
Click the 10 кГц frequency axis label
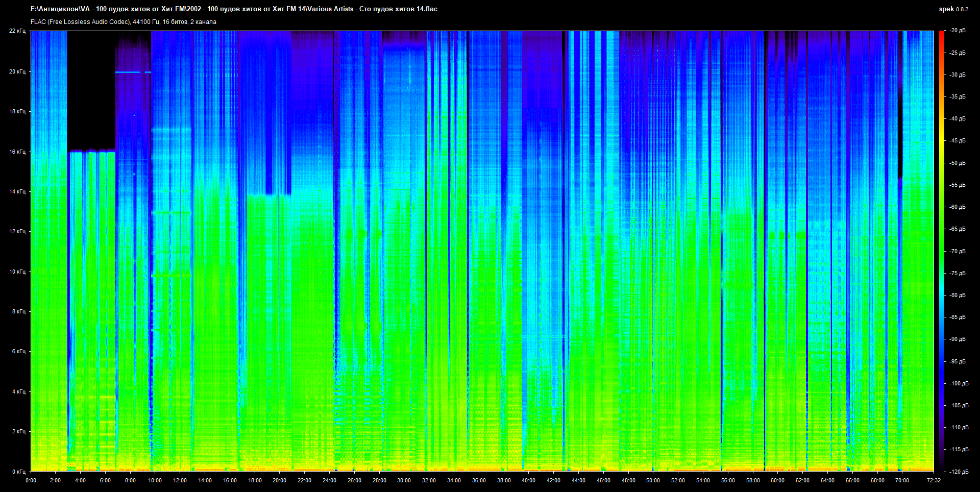17,272
